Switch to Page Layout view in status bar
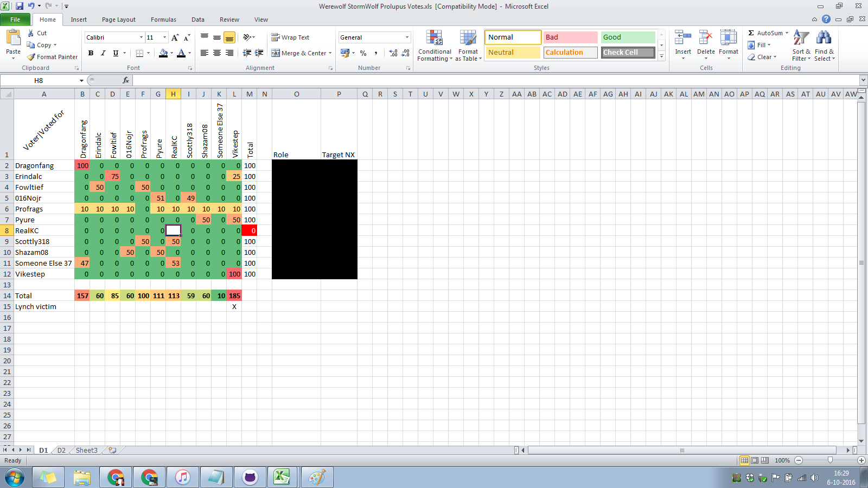 pos(755,460)
